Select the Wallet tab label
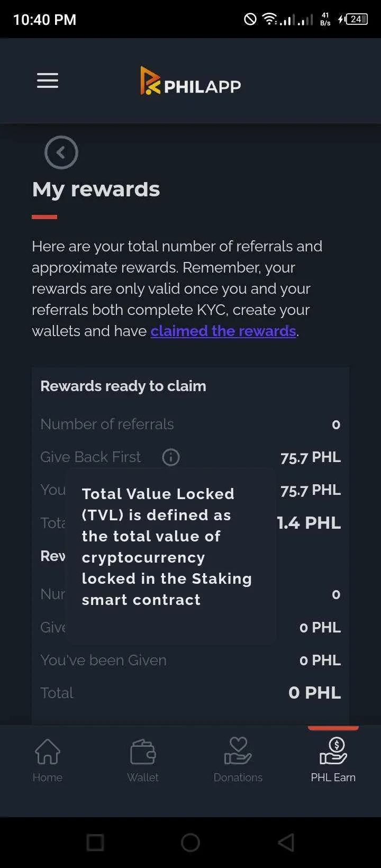This screenshot has height=868, width=381. (x=143, y=777)
